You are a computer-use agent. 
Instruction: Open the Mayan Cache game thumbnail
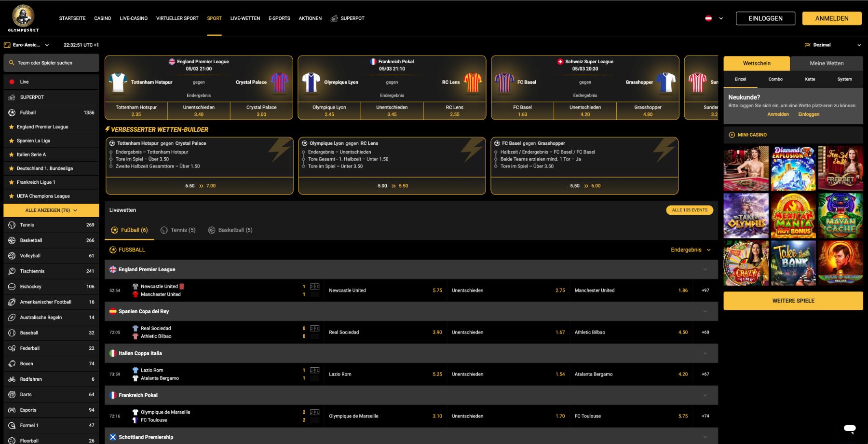coord(841,216)
